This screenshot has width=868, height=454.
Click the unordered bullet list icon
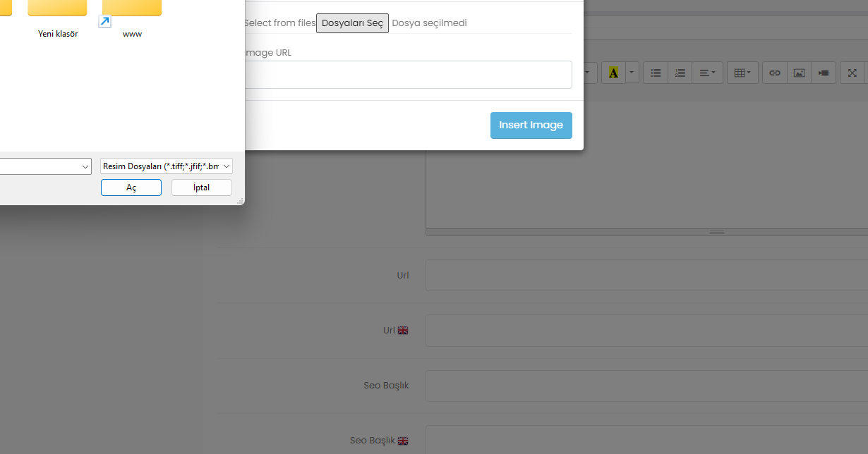pos(656,73)
